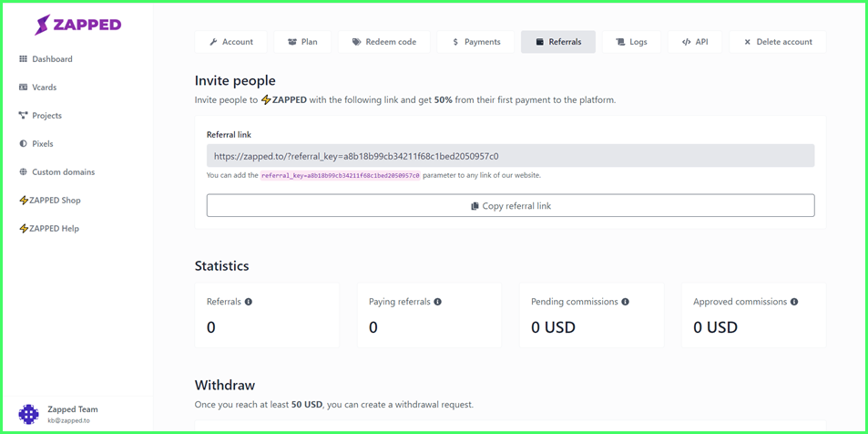Open ZAPPED Help link

click(x=49, y=228)
